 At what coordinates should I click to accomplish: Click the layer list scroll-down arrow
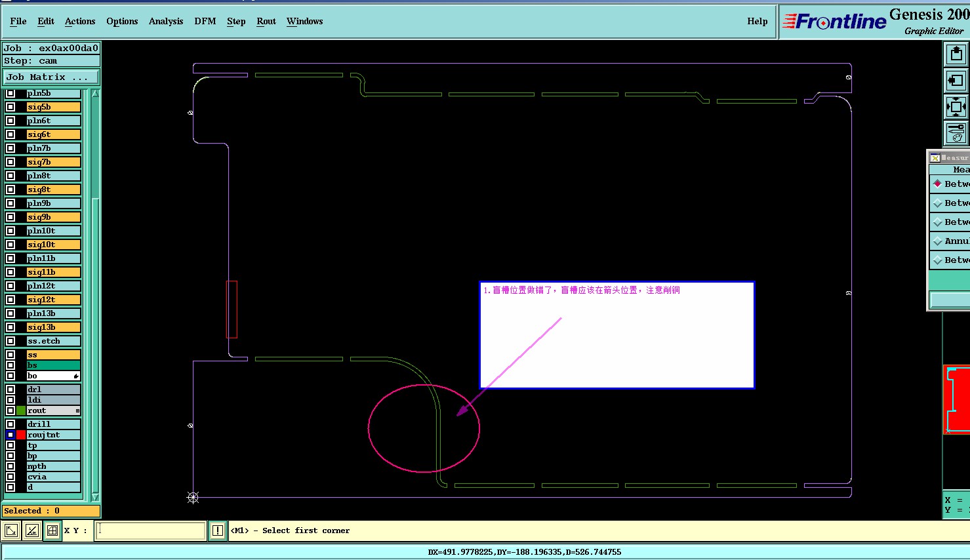(95, 497)
